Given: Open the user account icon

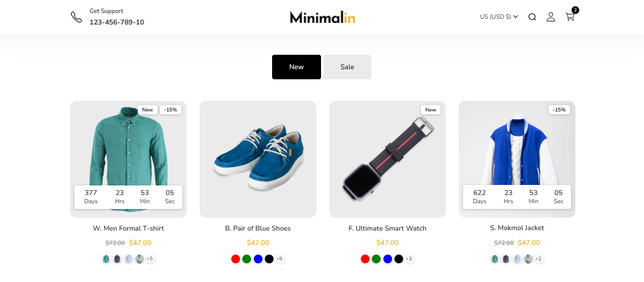Looking at the screenshot, I should [551, 17].
